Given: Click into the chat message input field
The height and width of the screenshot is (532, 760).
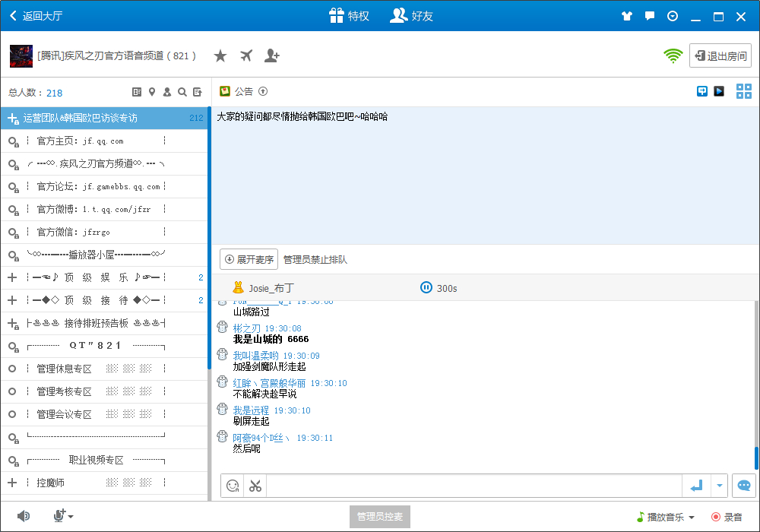Looking at the screenshot, I should point(474,486).
